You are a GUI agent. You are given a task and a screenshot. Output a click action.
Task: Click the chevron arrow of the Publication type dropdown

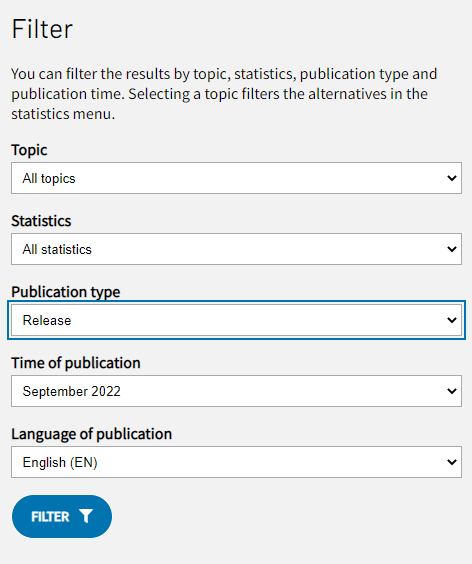(x=451, y=320)
